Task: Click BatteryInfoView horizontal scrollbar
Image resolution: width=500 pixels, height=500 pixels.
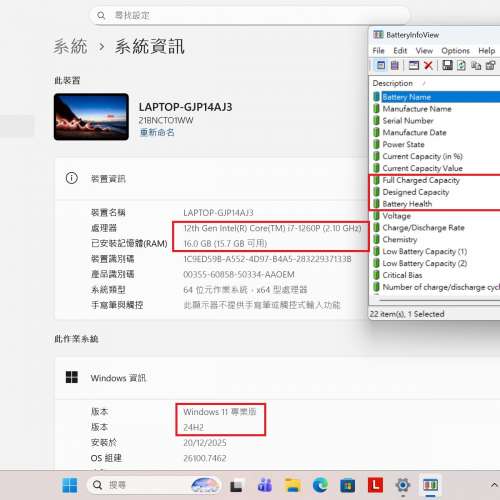Action: (438, 301)
